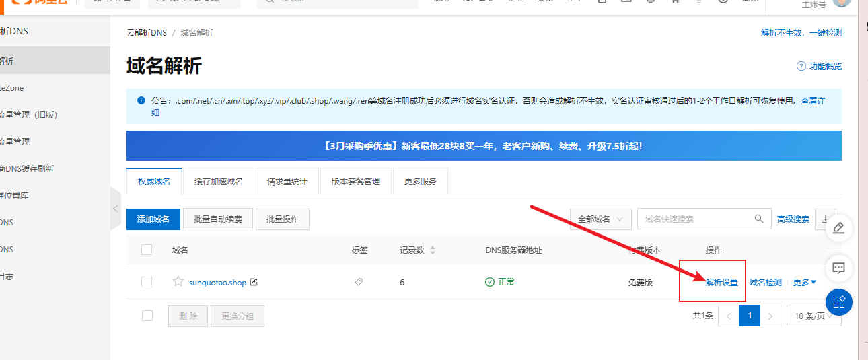Click the tag icon in the 标签 column
The image size is (868, 360).
(359, 283)
